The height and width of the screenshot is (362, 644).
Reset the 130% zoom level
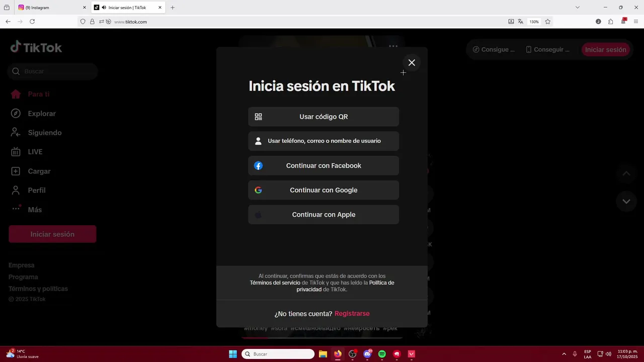(534, 22)
